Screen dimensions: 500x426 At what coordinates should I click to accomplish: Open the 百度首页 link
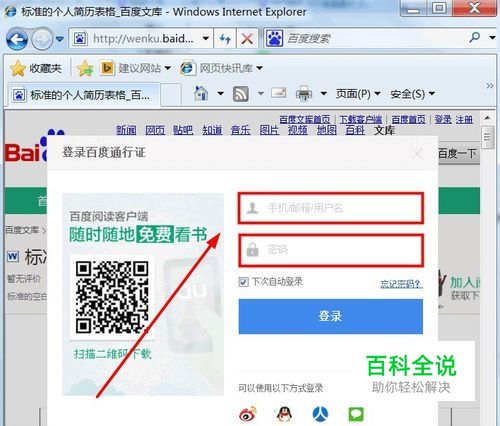coord(408,120)
